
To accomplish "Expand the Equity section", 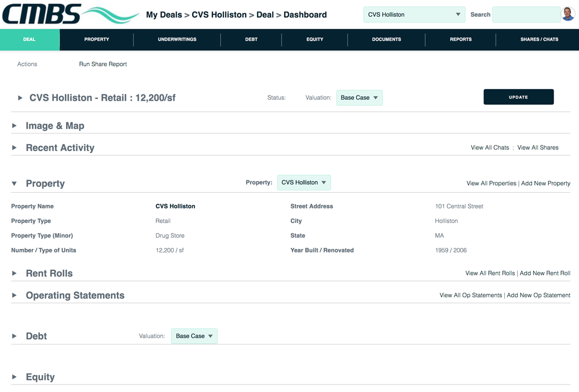I will pyautogui.click(x=14, y=377).
